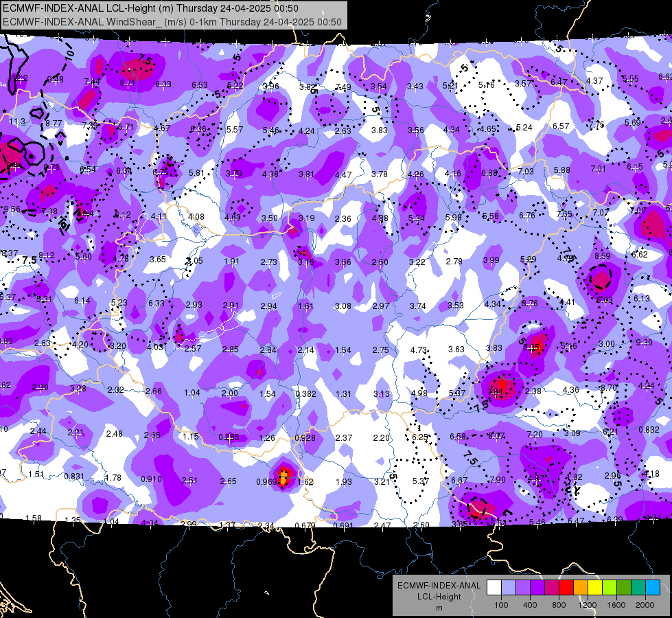Click the legend tick label '400'
Screen dimensions: 672x618
[x=530, y=605]
